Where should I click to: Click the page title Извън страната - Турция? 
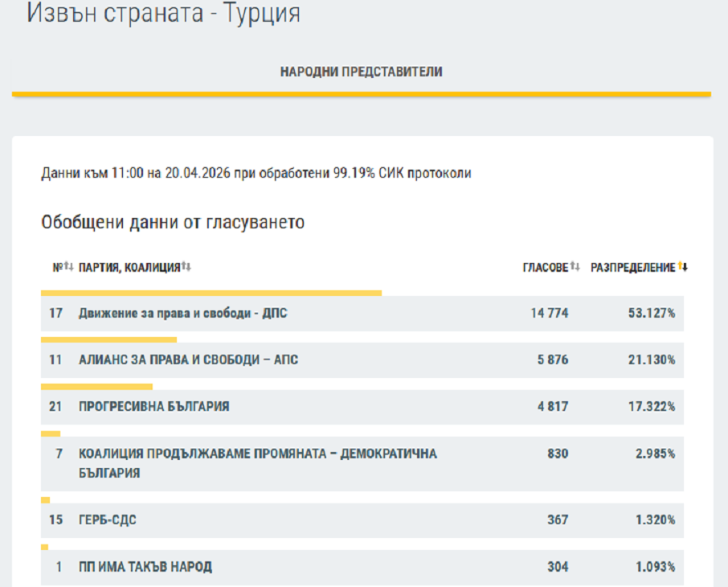pos(164,14)
